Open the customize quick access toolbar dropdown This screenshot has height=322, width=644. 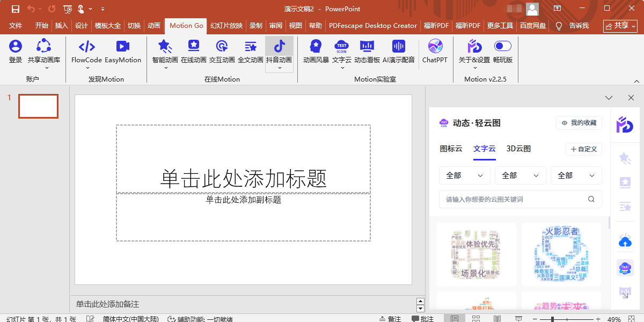pos(103,9)
